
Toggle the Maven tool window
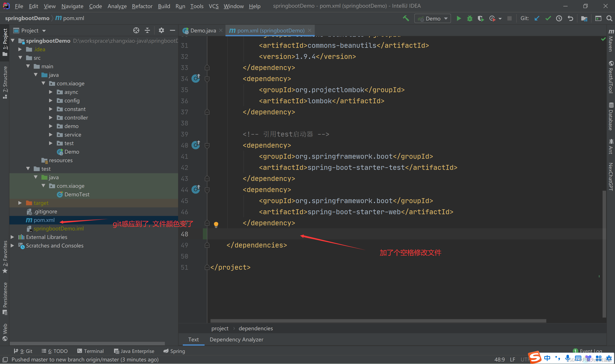611,41
